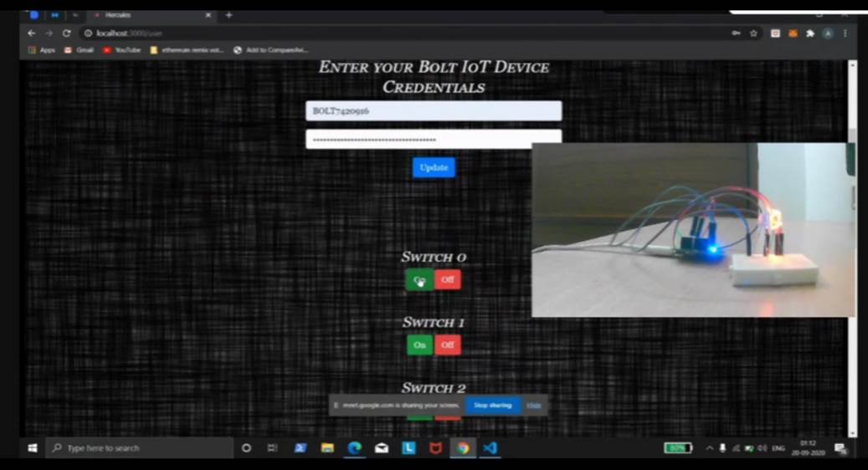The width and height of the screenshot is (868, 470).
Task: Open the puzzle-piece Extensions menu
Action: click(810, 33)
